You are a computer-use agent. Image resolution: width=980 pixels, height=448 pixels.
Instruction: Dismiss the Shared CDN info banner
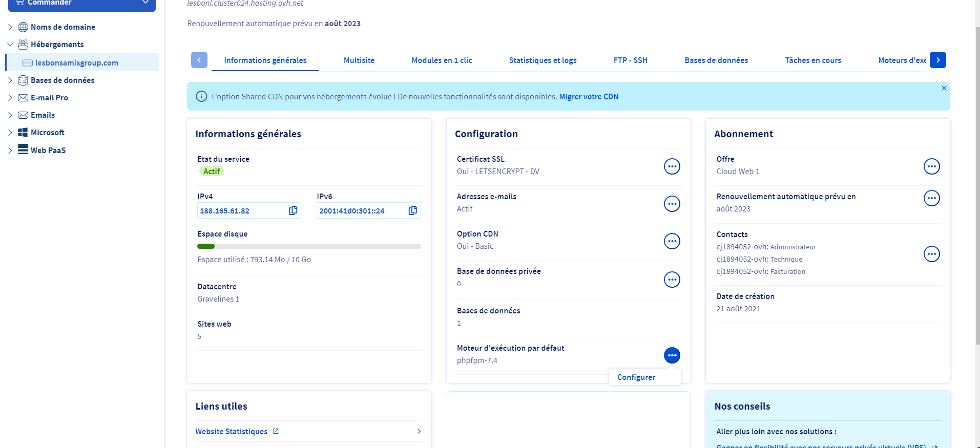[944, 89]
